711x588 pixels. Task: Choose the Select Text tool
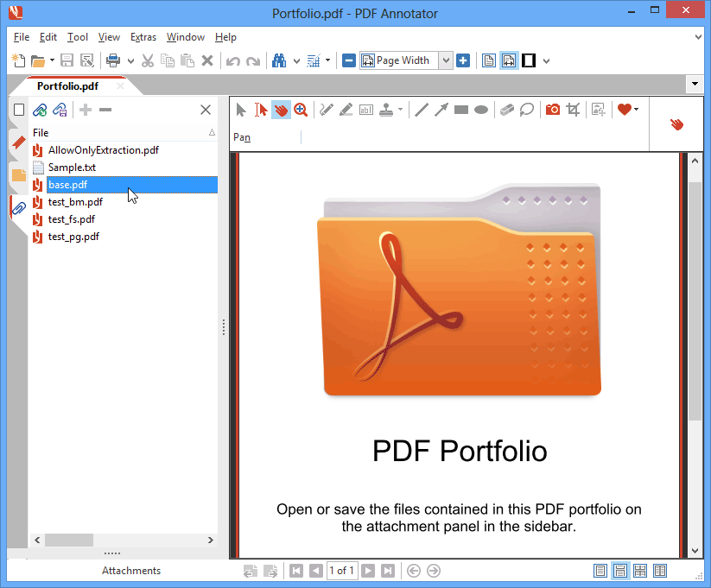click(x=261, y=110)
